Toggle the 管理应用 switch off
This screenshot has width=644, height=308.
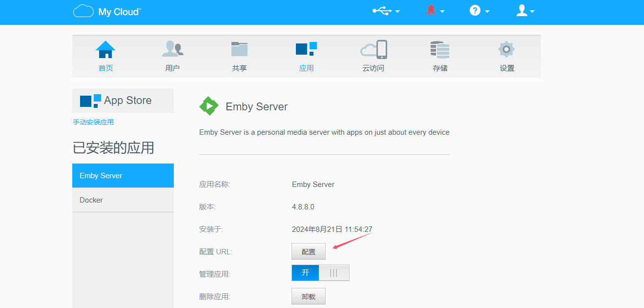click(320, 273)
